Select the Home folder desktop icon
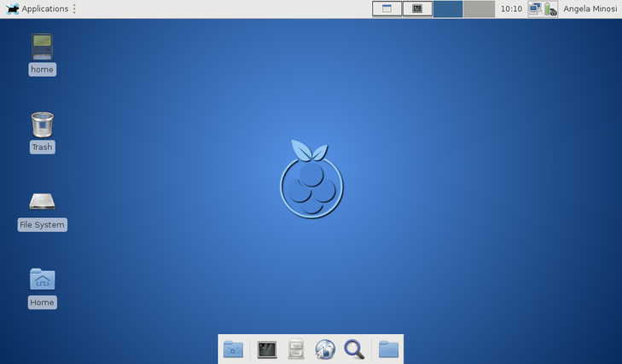Image resolution: width=622 pixels, height=364 pixels. coord(42,279)
